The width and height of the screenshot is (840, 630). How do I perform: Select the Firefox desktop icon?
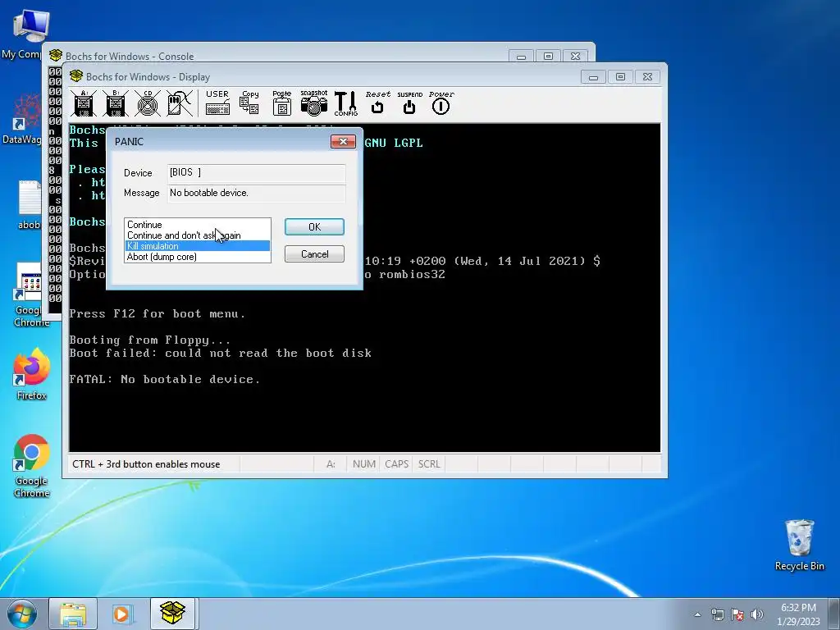(32, 375)
